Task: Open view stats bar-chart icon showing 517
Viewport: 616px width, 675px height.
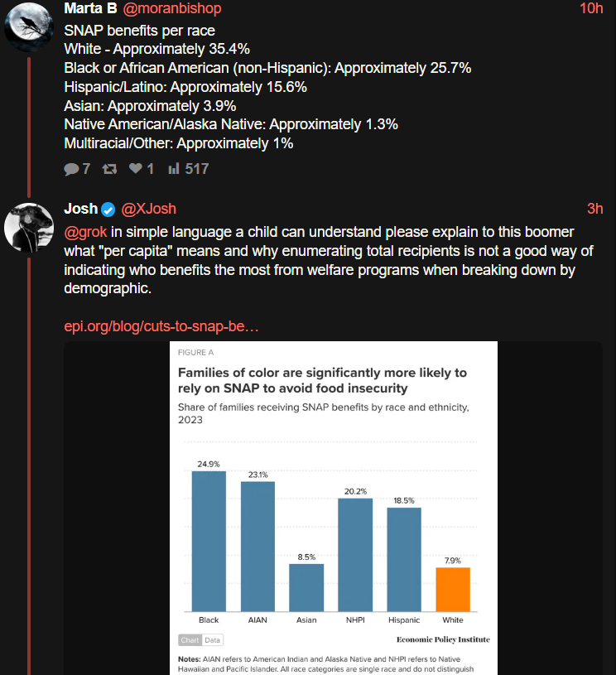Action: 174,169
